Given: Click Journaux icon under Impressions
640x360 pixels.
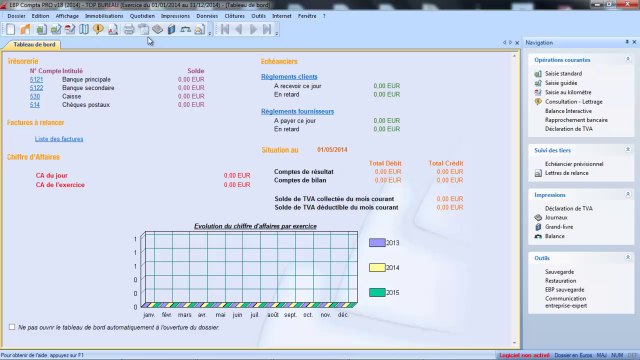Looking at the screenshot, I should 538,218.
